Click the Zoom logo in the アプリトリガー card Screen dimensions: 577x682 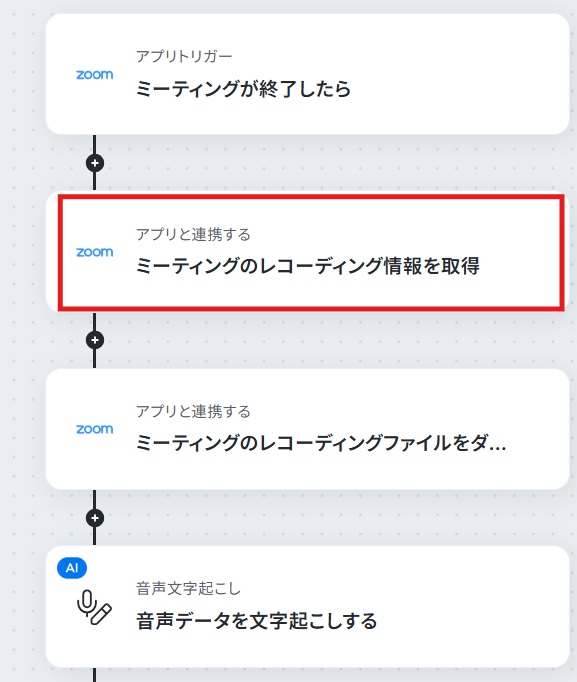pyautogui.click(x=95, y=75)
